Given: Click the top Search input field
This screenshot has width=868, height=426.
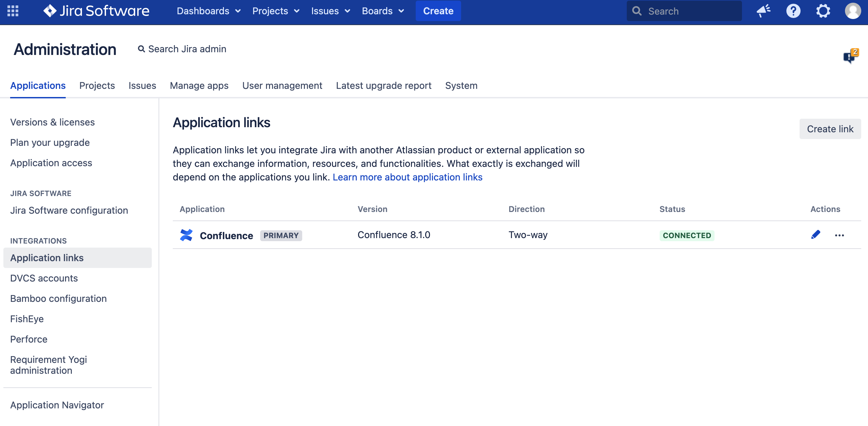Looking at the screenshot, I should 684,11.
